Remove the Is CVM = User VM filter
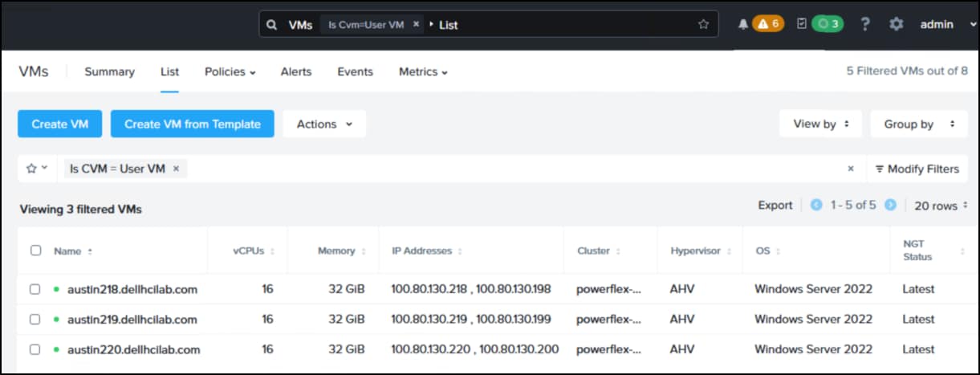Image resolution: width=980 pixels, height=375 pixels. tap(176, 169)
